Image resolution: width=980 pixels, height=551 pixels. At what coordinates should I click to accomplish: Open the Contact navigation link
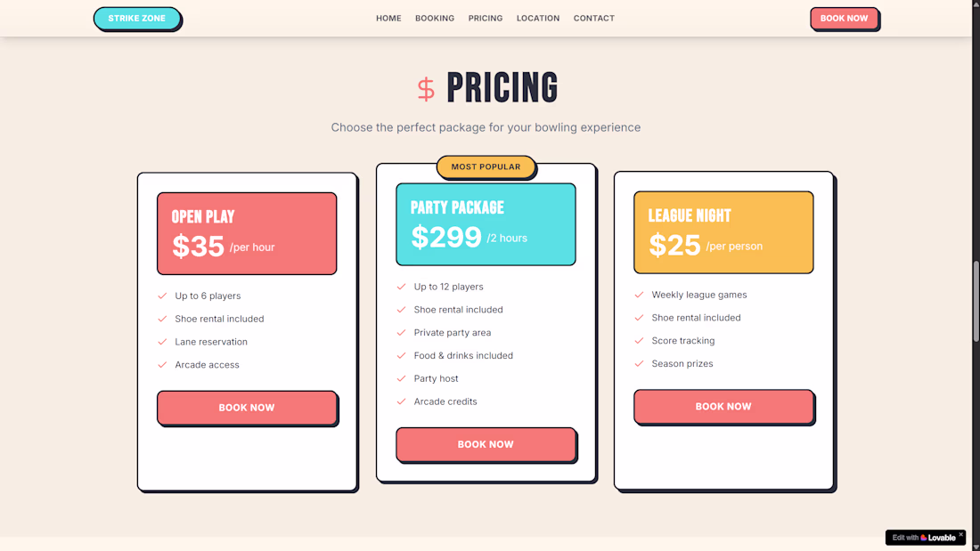tap(594, 19)
